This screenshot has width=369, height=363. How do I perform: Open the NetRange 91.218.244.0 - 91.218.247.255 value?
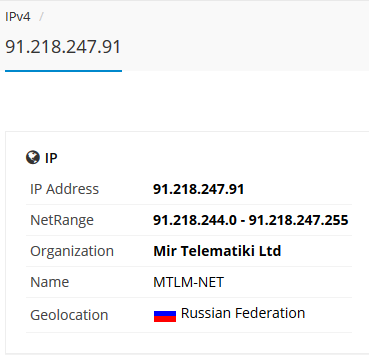(x=251, y=220)
